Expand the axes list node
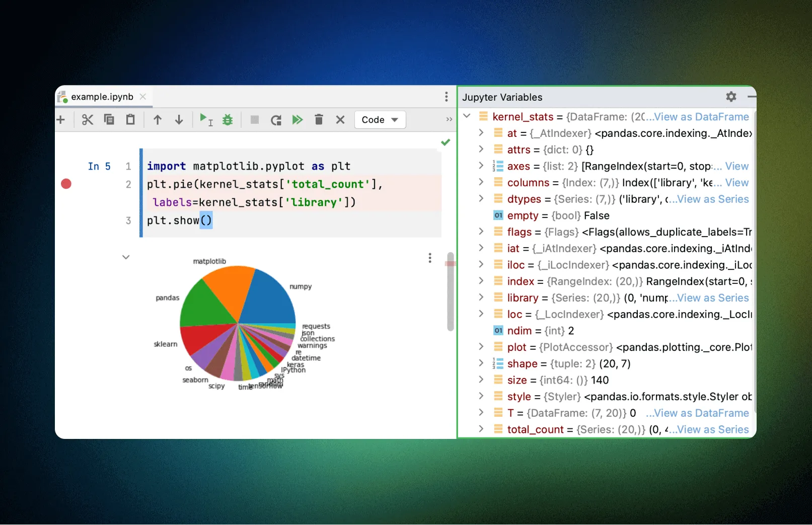The height and width of the screenshot is (525, 812). click(x=481, y=166)
